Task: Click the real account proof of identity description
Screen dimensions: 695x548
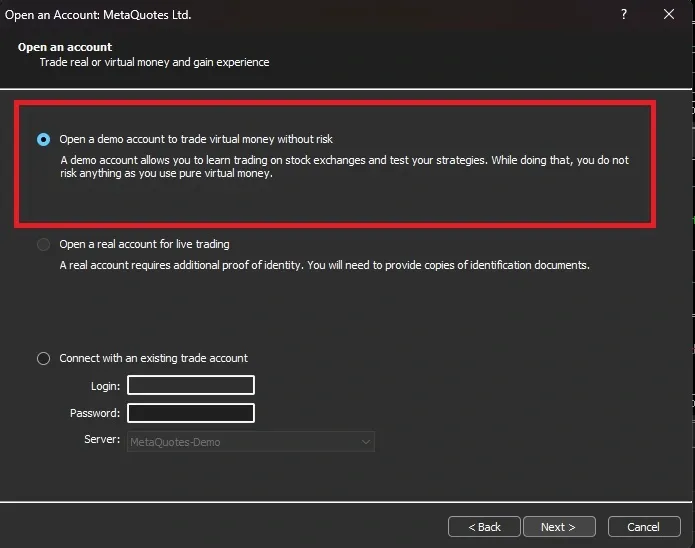Action: (x=324, y=266)
